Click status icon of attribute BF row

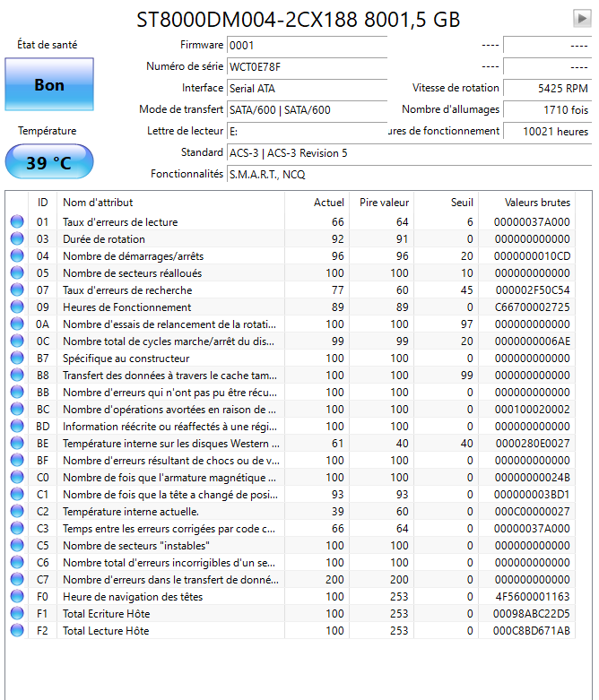click(17, 461)
